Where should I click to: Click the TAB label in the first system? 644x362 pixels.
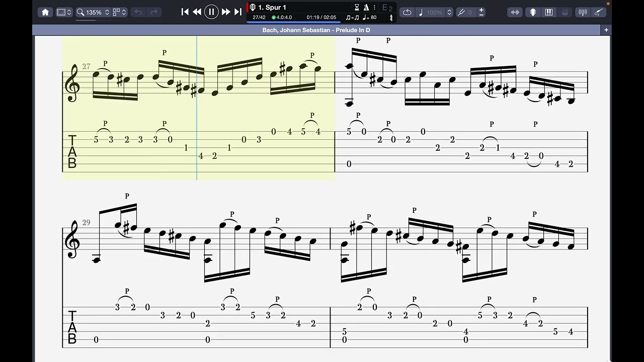[72, 151]
